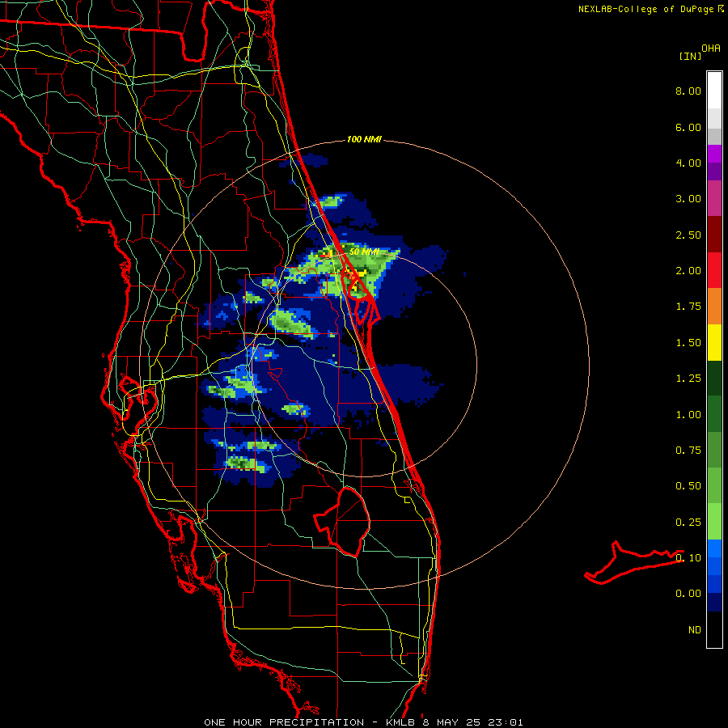Click the 8.00 legend value

(688, 91)
